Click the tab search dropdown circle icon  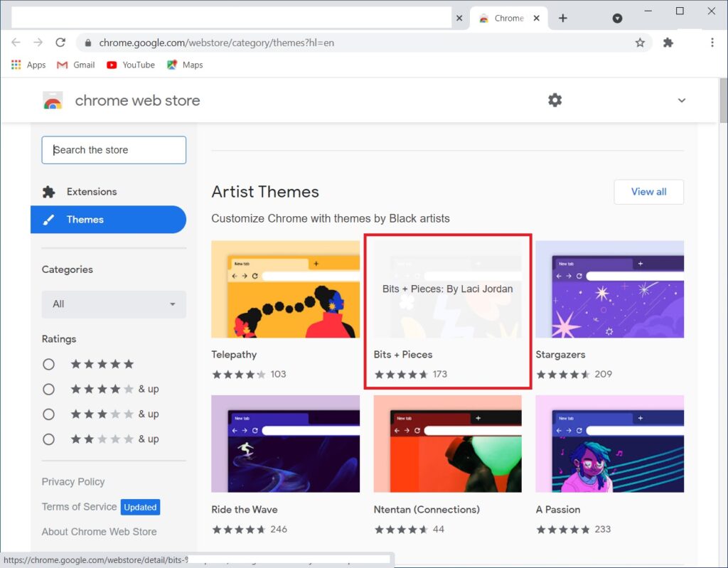617,18
